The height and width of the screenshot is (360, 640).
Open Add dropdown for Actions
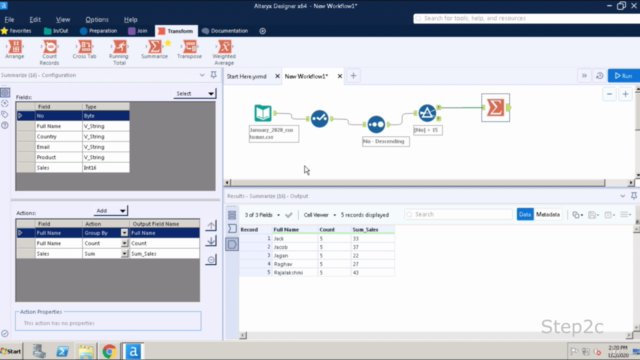click(x=111, y=211)
